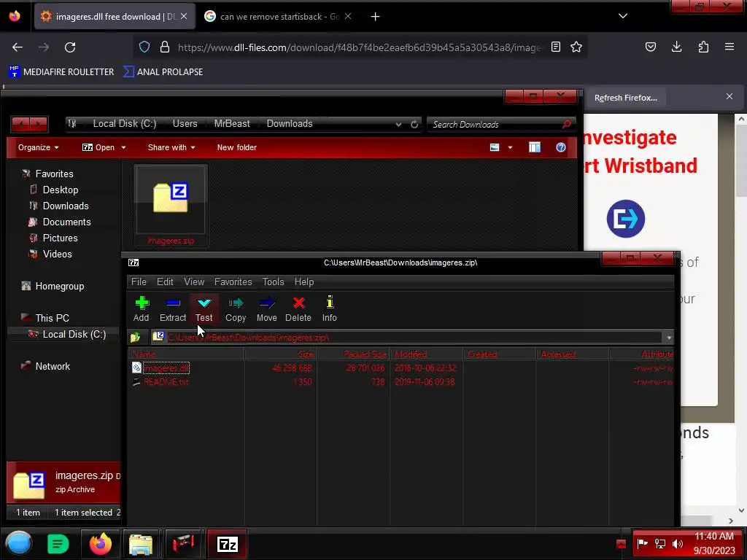Open Firefox from the taskbar
This screenshot has width=747, height=560.
click(101, 544)
